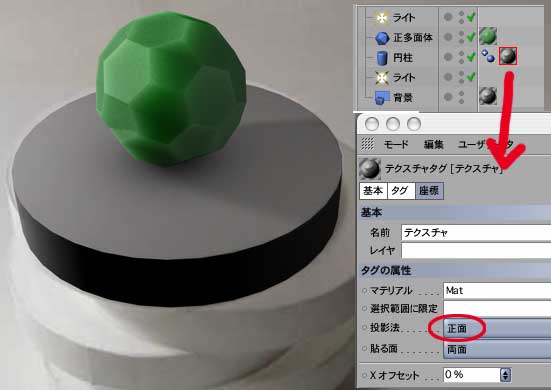Click the X オフセット value field 0 %
Screen dimensions: 551x390
pos(472,375)
